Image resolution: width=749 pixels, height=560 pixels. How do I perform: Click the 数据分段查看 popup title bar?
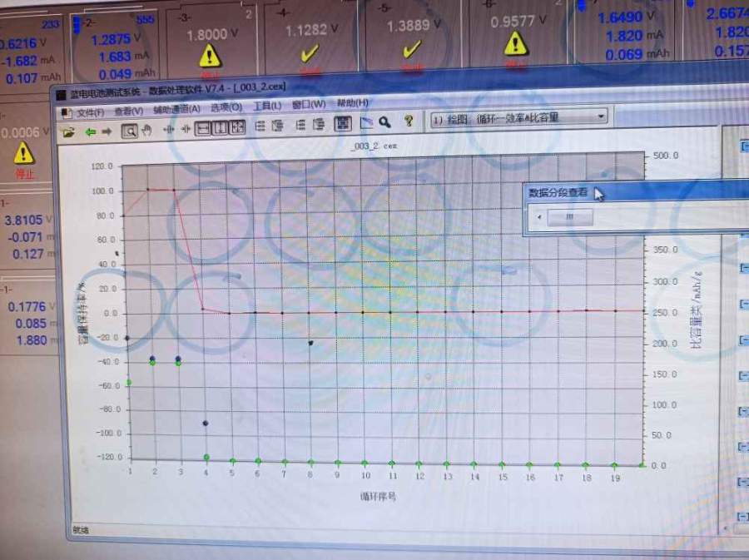point(636,192)
